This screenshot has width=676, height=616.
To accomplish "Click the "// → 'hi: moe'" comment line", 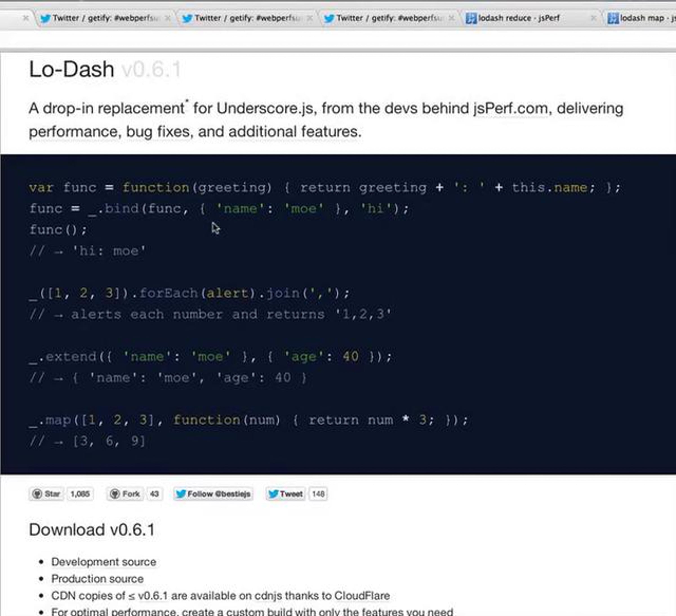I will point(87,251).
